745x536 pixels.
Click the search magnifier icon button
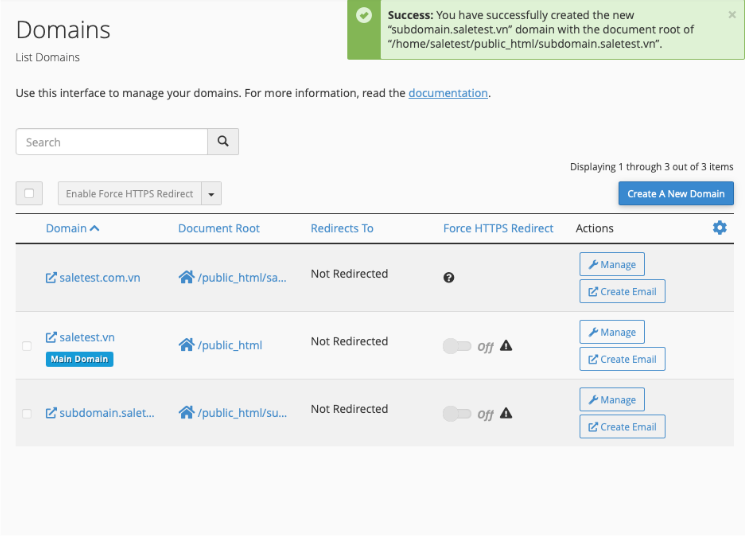pyautogui.click(x=223, y=141)
